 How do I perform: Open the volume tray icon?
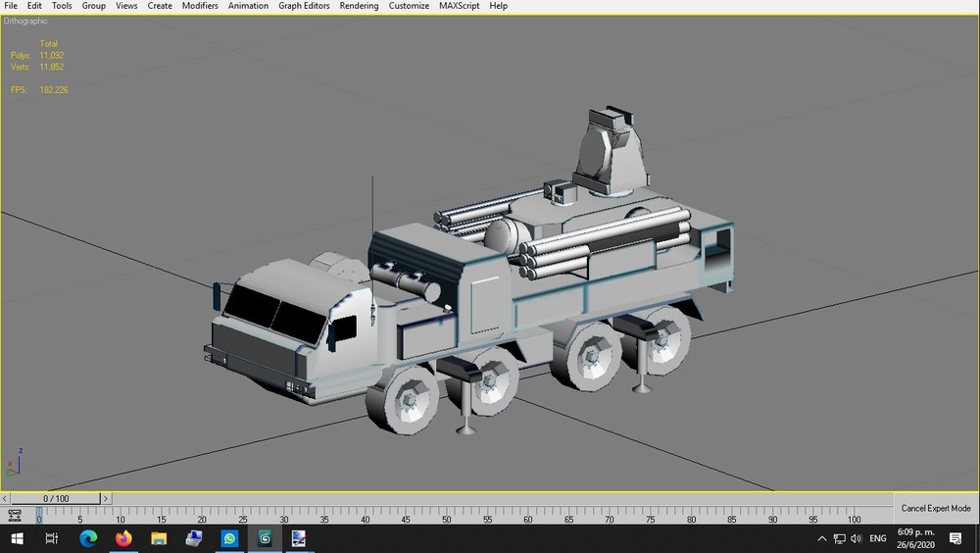pyautogui.click(x=857, y=538)
